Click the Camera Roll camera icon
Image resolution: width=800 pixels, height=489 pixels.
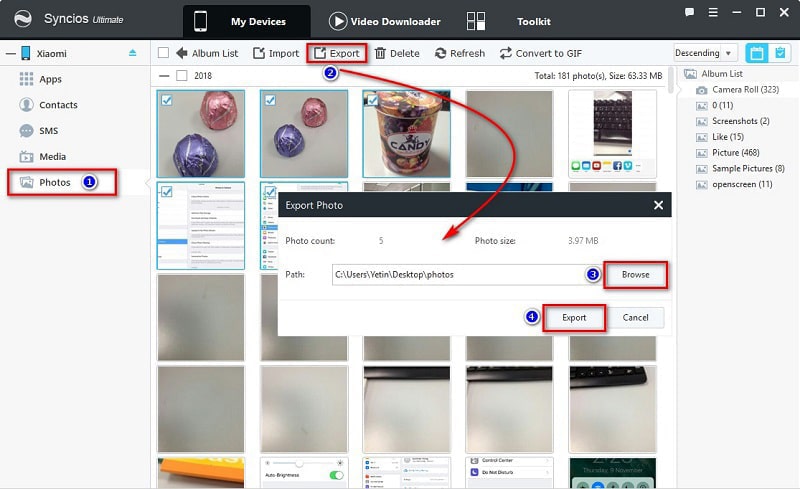(x=702, y=90)
